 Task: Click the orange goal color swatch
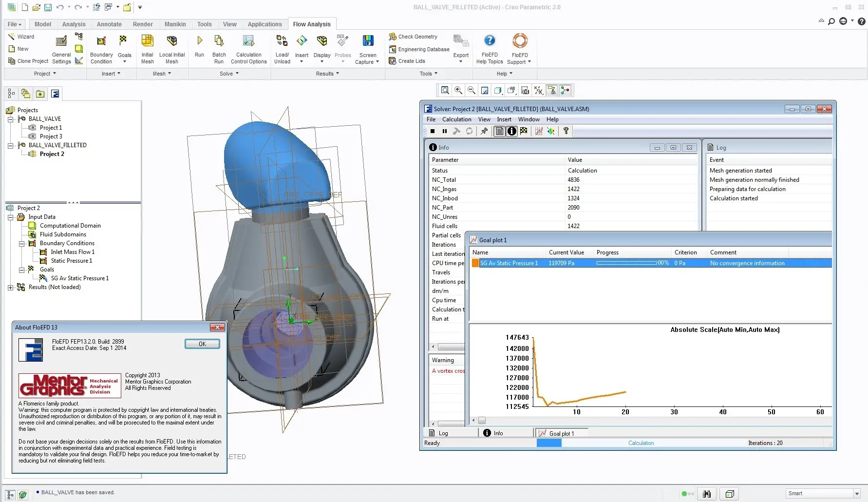(x=475, y=263)
